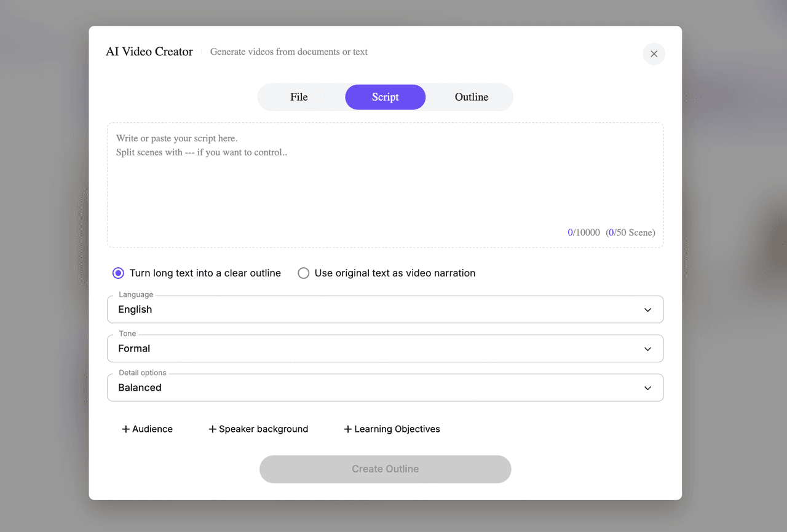Switch to the Outline tab

(472, 97)
